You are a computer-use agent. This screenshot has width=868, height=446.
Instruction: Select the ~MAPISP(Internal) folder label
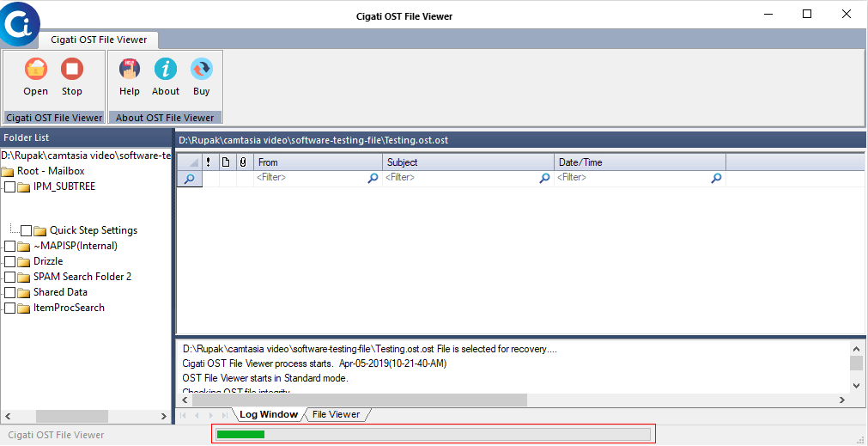76,246
